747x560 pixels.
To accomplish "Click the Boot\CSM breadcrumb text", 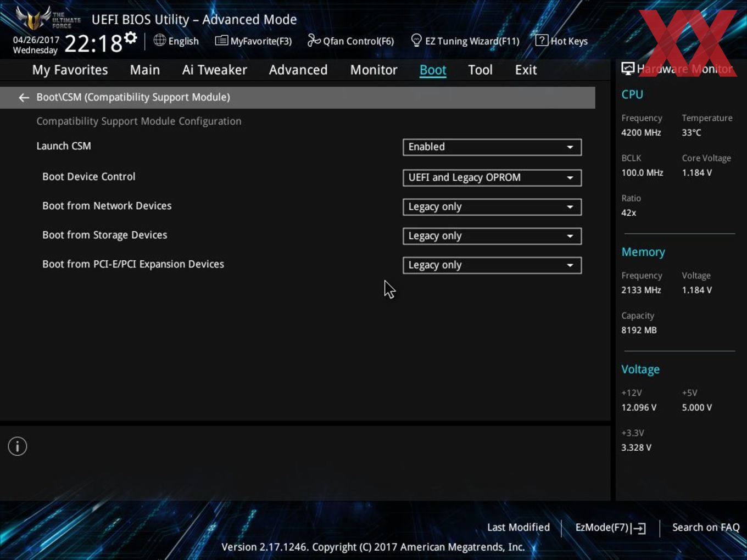I will click(133, 97).
